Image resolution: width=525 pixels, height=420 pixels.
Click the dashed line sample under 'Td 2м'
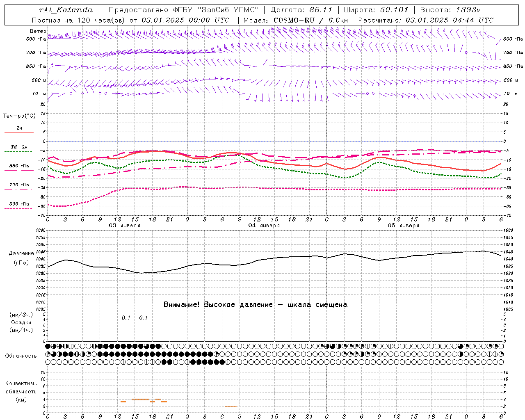18,151
